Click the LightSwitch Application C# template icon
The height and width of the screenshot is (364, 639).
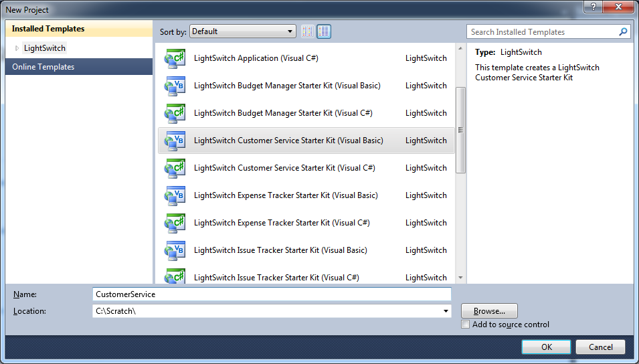[175, 58]
